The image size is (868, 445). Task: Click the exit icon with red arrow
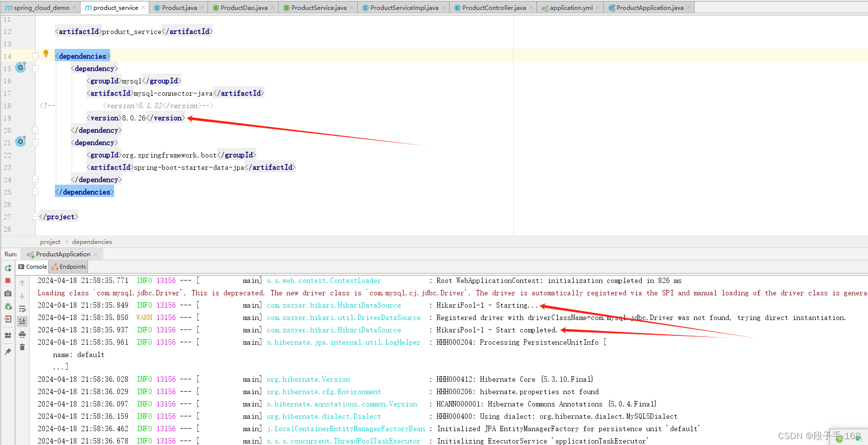8,319
